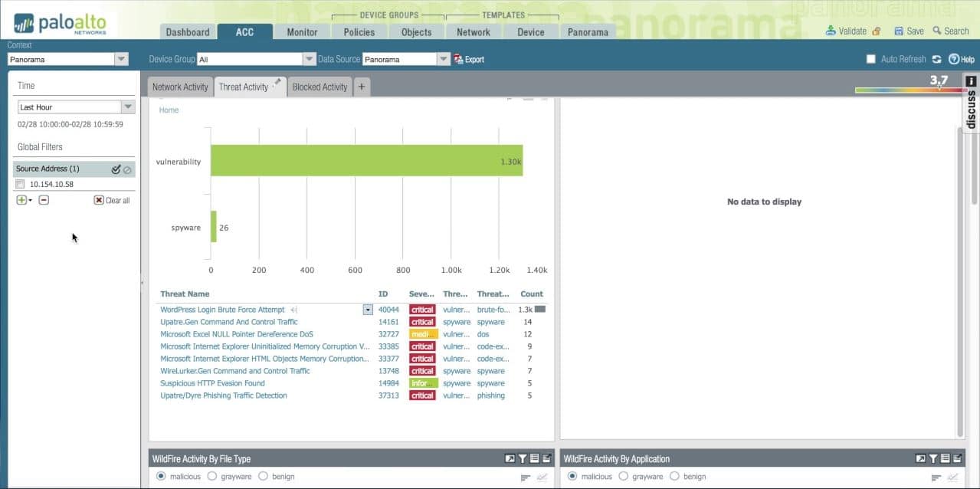The width and height of the screenshot is (980, 489).
Task: Open the Dashboard tab
Action: click(x=188, y=32)
